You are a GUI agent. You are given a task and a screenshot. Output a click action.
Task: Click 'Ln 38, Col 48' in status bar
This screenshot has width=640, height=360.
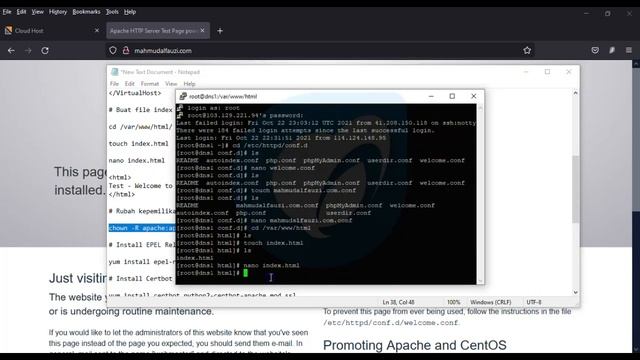398,302
